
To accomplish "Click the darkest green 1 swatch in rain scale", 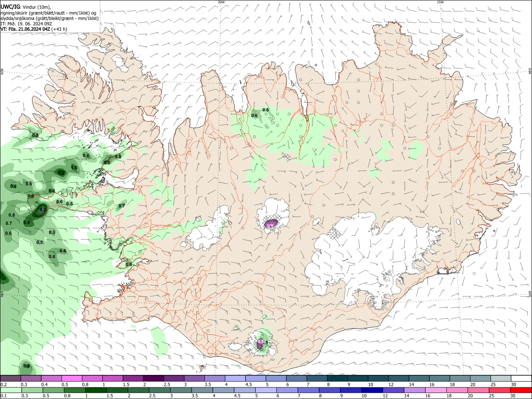I will point(96,390).
